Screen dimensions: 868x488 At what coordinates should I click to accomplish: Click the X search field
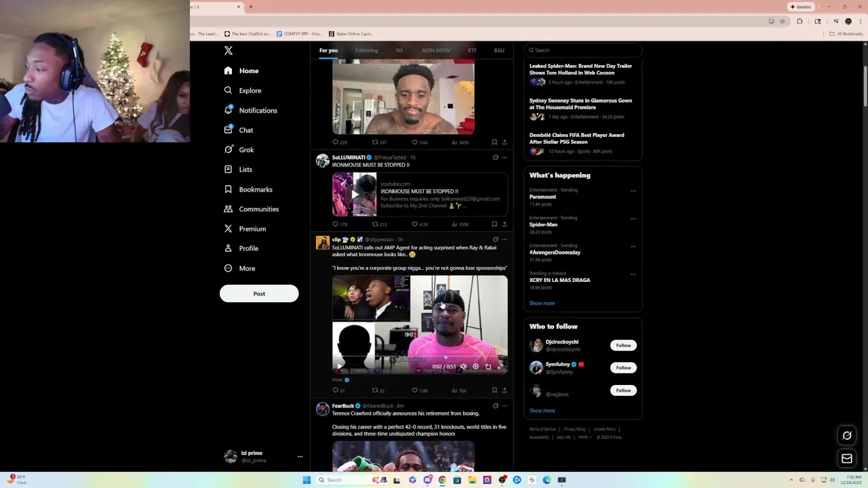[583, 50]
